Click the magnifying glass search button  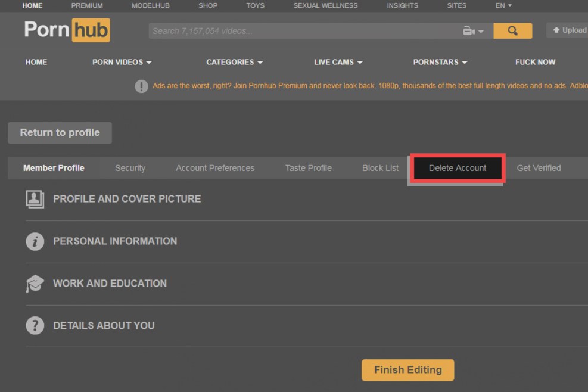pyautogui.click(x=512, y=31)
